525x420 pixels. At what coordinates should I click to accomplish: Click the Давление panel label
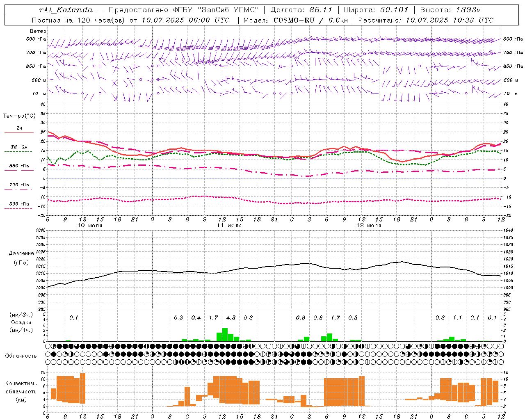coord(21,253)
